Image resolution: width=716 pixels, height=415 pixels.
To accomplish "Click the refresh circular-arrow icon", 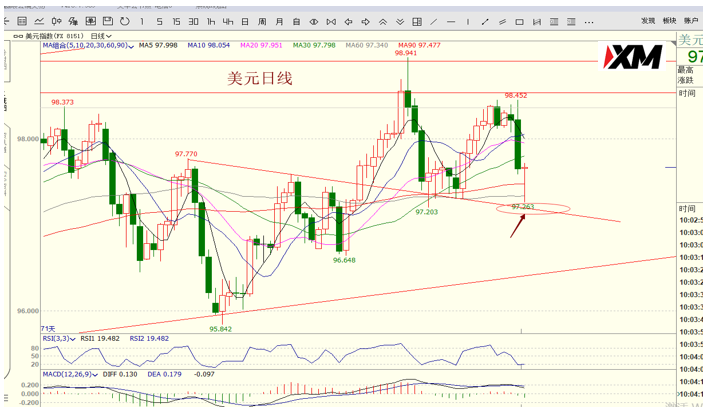I will pos(125,21).
